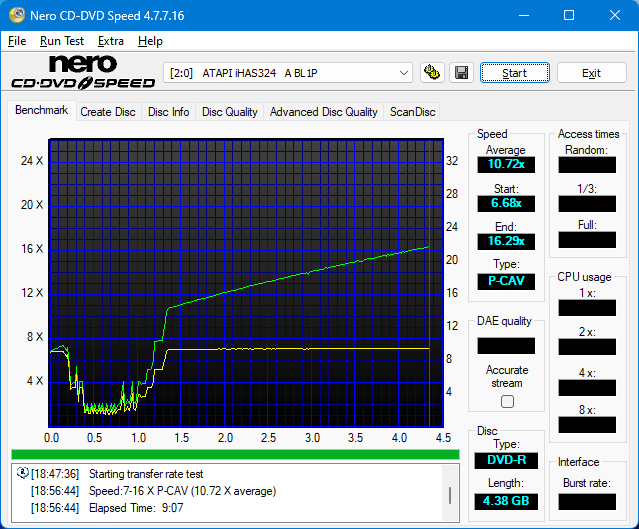Screen dimensions: 639x529
Task: Open the drive selection dropdown
Action: pos(288,73)
